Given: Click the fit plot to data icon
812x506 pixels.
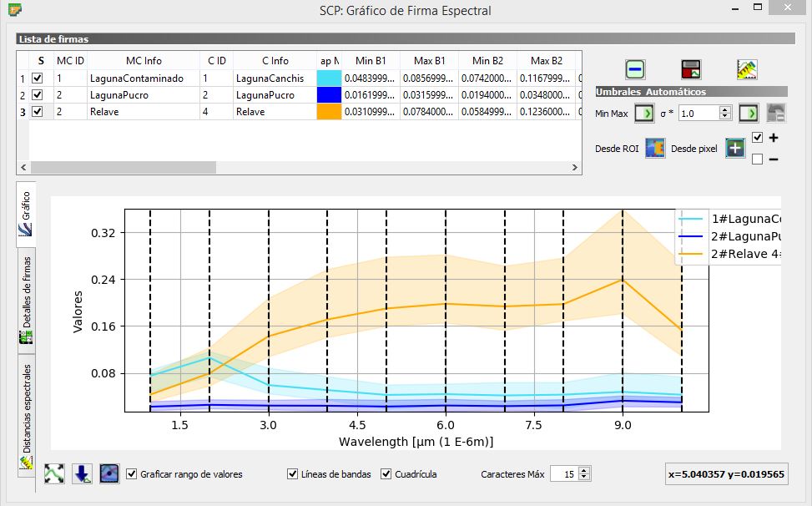Looking at the screenshot, I should (54, 473).
